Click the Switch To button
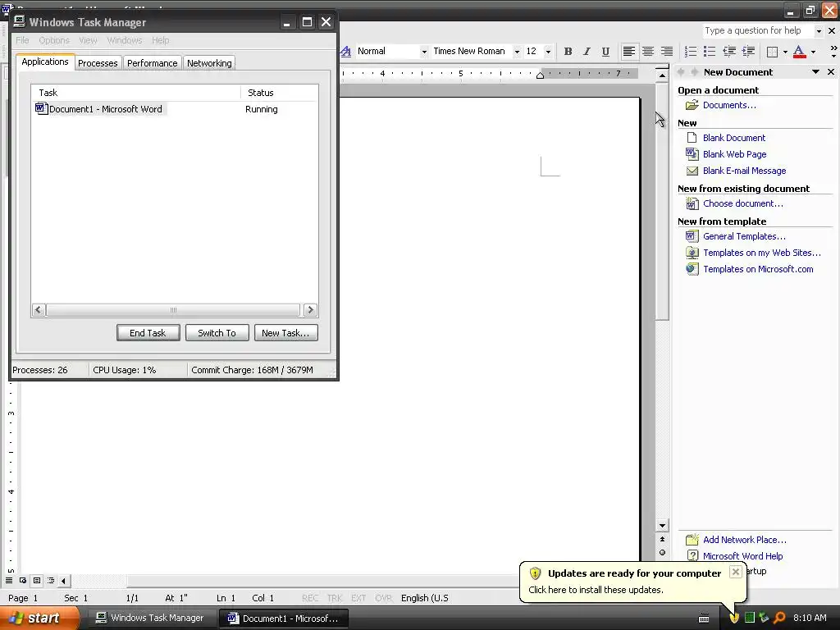840x630 pixels. pyautogui.click(x=217, y=333)
